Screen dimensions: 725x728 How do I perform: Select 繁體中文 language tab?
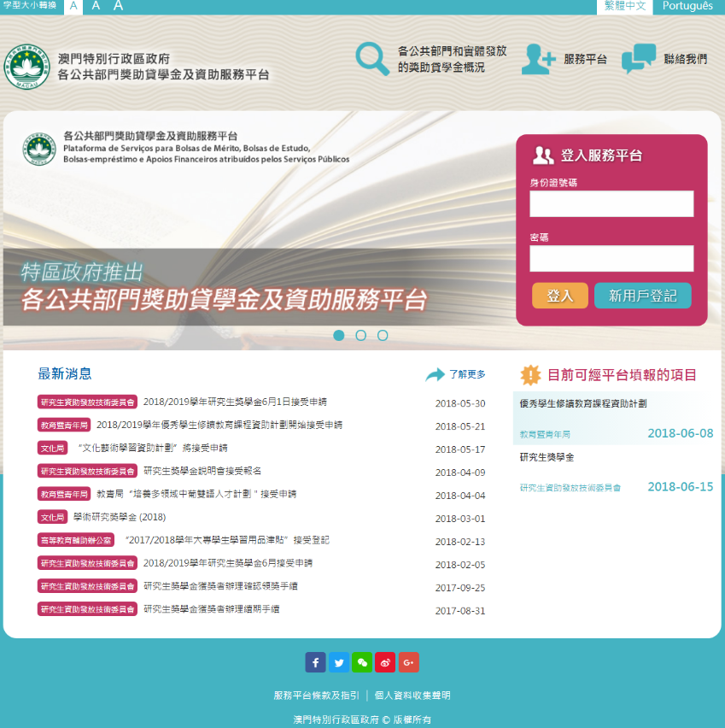[x=624, y=6]
